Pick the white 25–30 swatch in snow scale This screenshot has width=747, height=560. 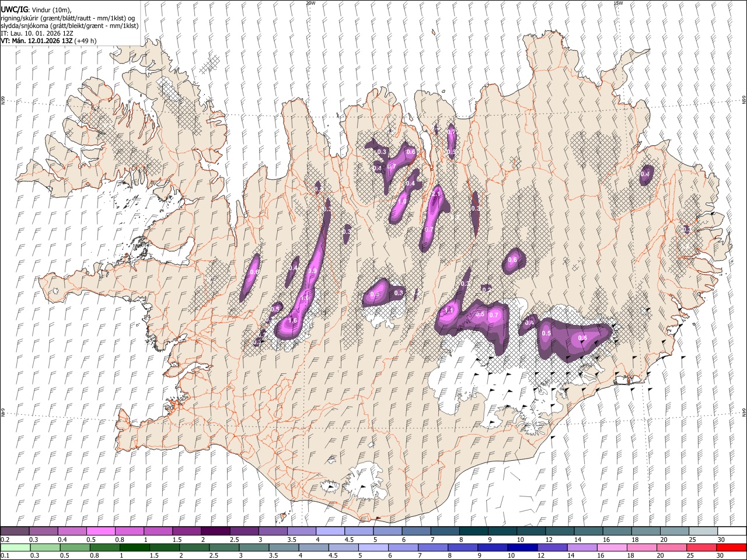click(732, 531)
